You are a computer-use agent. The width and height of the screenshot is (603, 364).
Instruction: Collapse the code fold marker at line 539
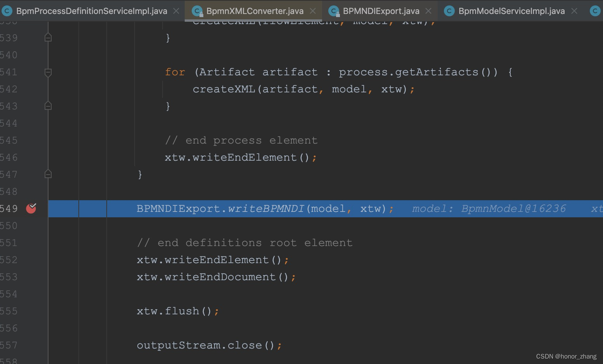[48, 37]
